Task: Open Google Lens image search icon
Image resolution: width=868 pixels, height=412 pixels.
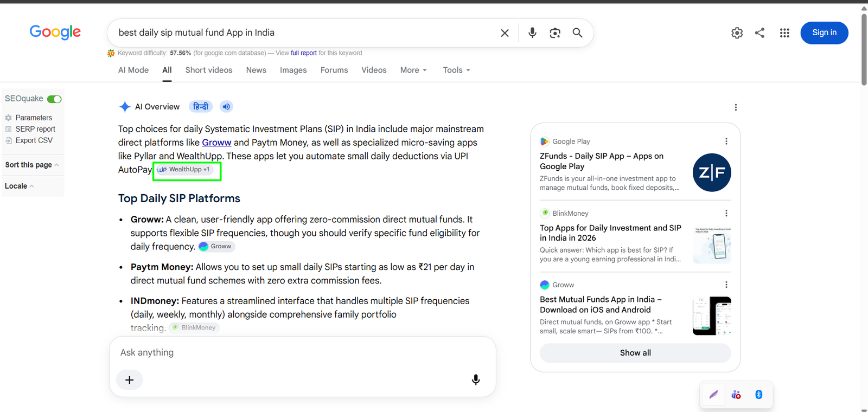Action: (555, 33)
